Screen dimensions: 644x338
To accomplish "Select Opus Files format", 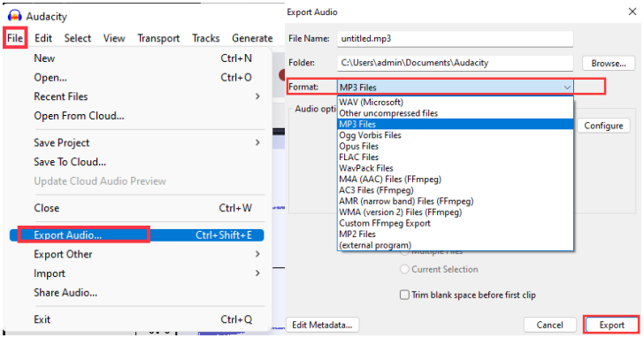I will point(455,146).
